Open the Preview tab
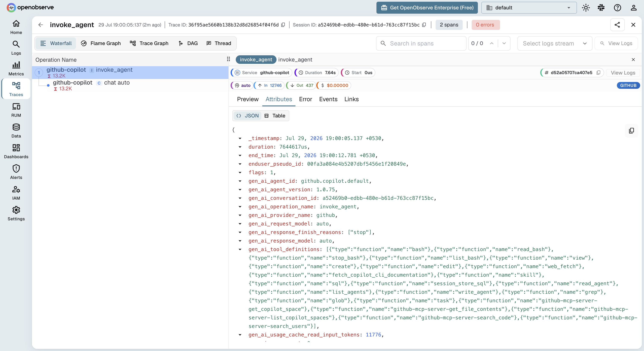The width and height of the screenshot is (644, 351). [247, 99]
